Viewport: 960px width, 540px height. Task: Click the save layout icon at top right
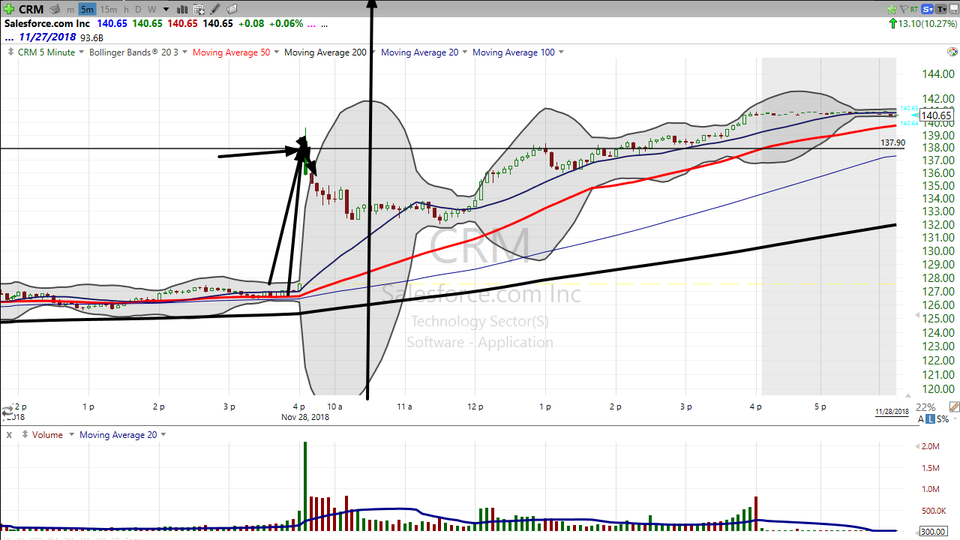954,9
